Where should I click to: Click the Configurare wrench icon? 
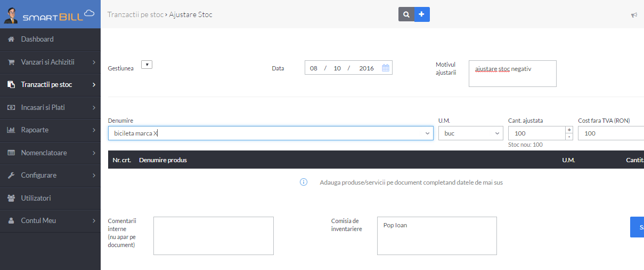pos(11,176)
